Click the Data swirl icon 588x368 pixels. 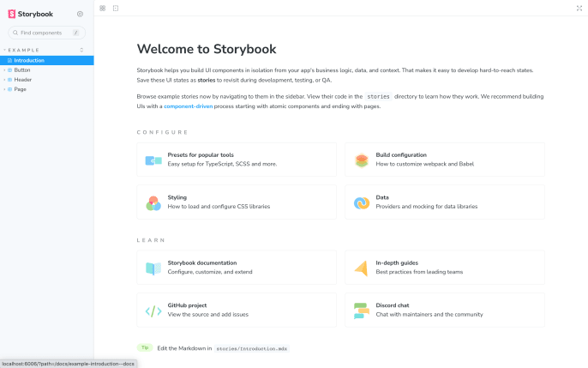pyautogui.click(x=362, y=203)
